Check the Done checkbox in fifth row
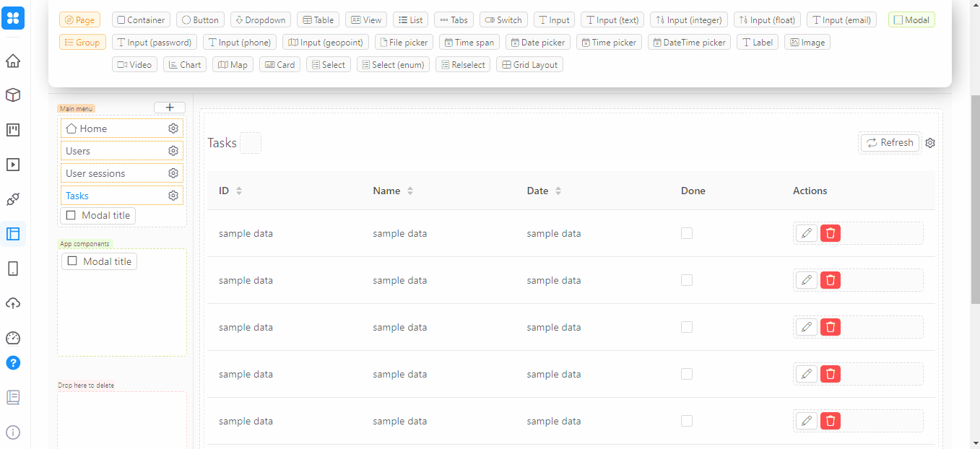This screenshot has width=980, height=449. (x=687, y=421)
